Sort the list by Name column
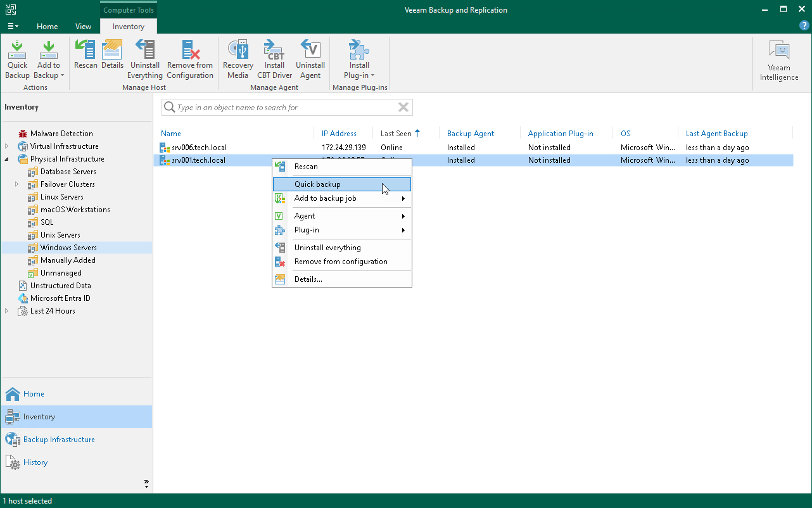This screenshot has width=812, height=508. (x=171, y=134)
